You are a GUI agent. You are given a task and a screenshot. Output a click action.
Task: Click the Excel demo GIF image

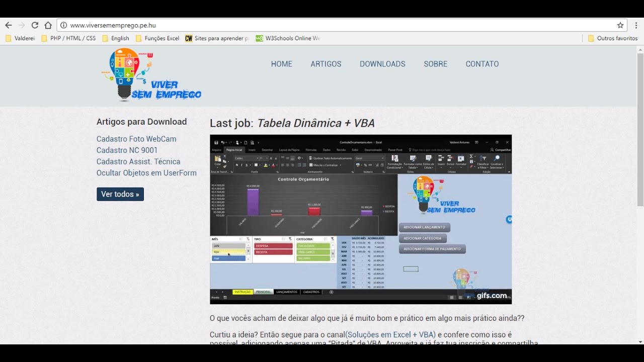coord(361,219)
